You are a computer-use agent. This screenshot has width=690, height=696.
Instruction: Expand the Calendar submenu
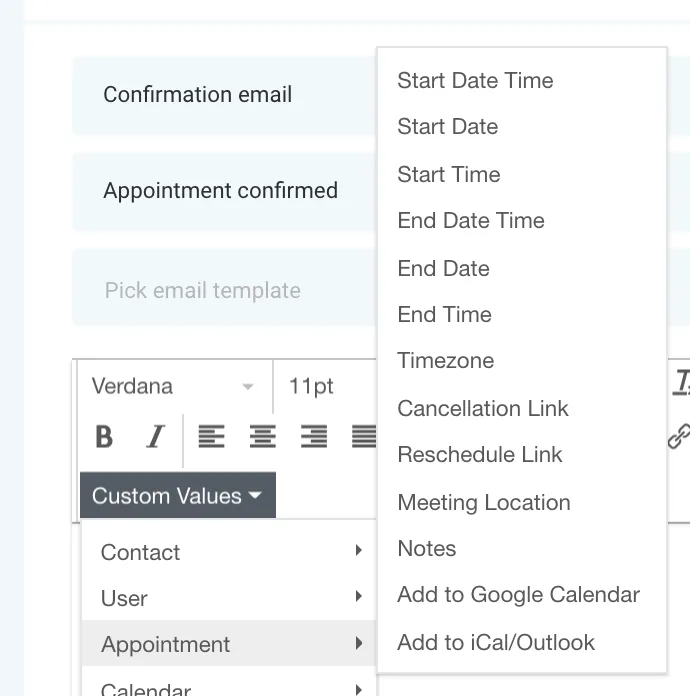[229, 688]
